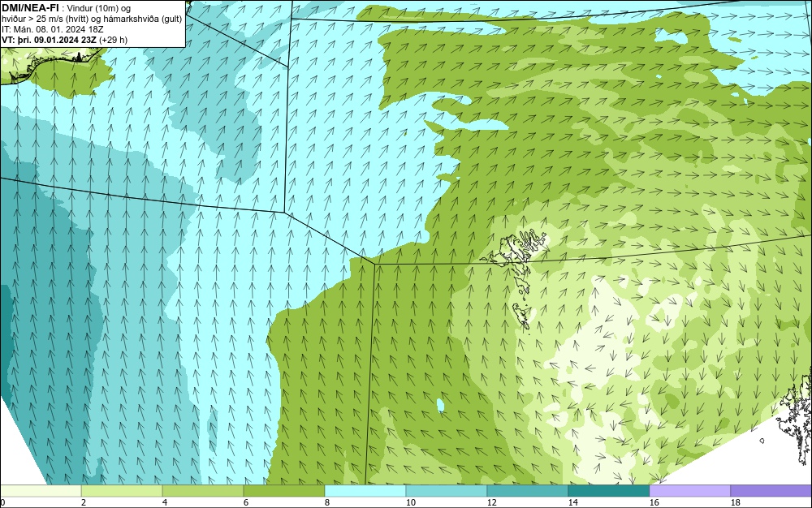Click the legend scale label 4
Screen dimensions: 812x508
(x=165, y=502)
